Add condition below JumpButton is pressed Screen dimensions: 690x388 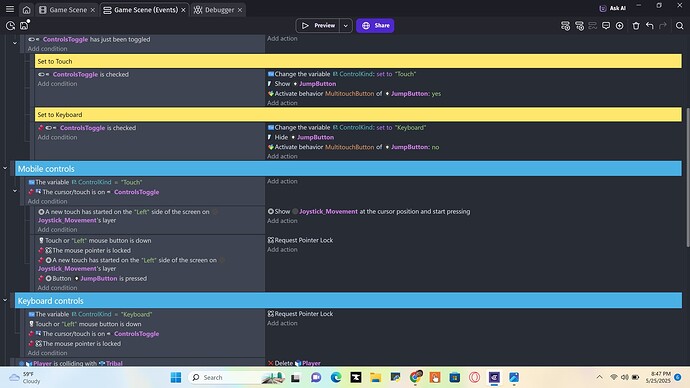coord(57,288)
